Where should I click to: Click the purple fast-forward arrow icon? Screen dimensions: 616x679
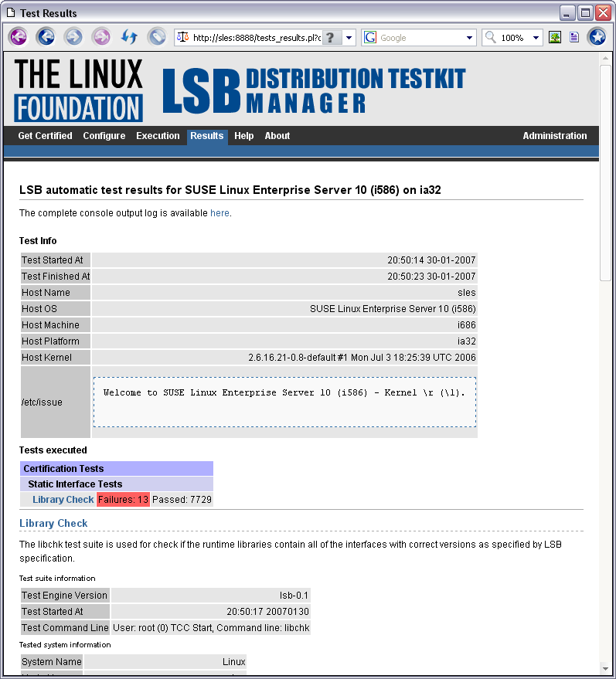[101, 37]
